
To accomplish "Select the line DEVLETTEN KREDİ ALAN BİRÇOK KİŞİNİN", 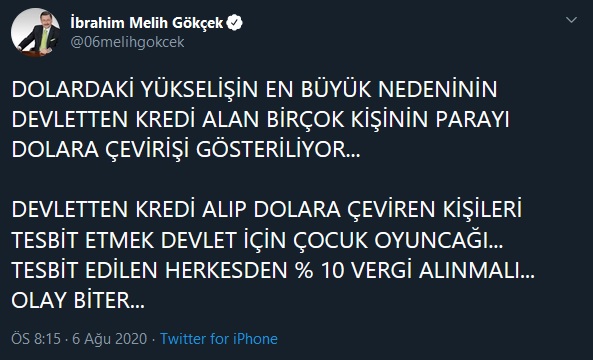I will pos(261,120).
